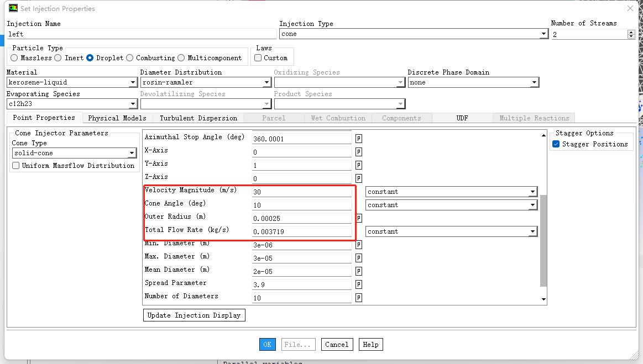This screenshot has height=364, width=643.
Task: Click the Velocity Magnitude input field
Action: [x=301, y=192]
